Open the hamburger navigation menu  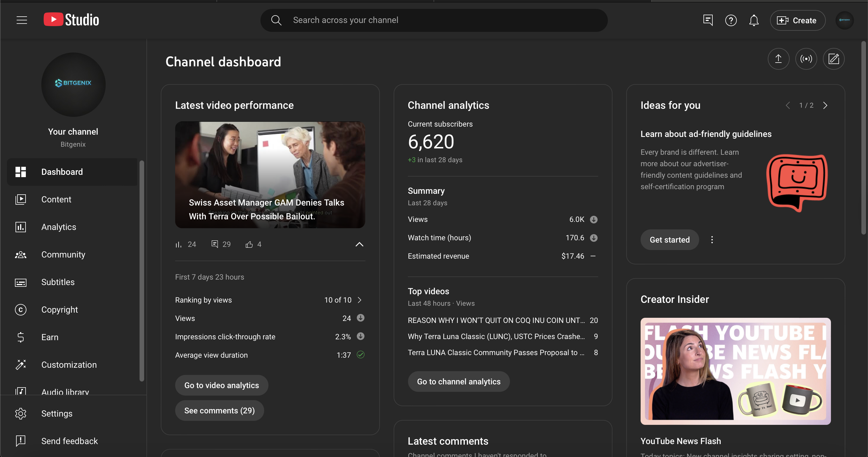click(x=22, y=20)
